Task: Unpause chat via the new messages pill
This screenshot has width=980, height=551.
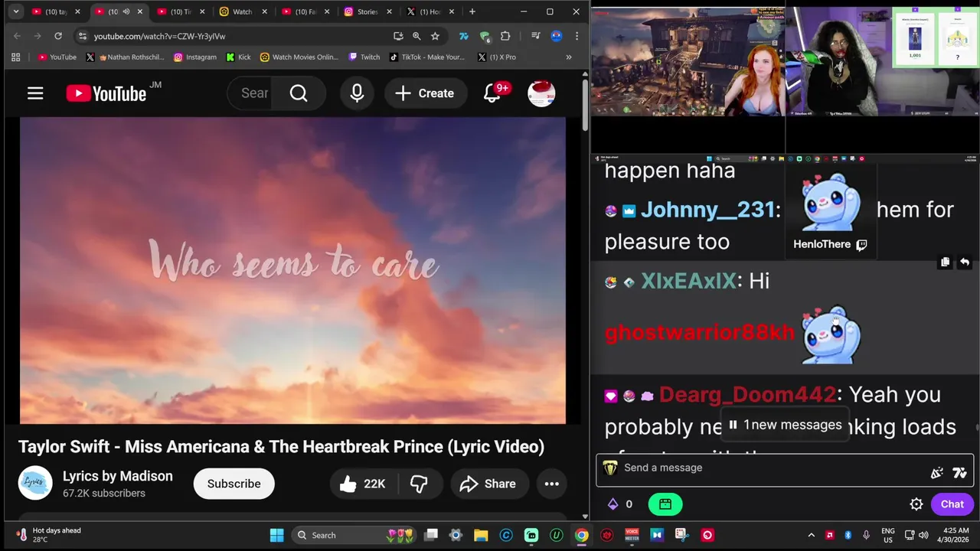Action: coord(786,425)
